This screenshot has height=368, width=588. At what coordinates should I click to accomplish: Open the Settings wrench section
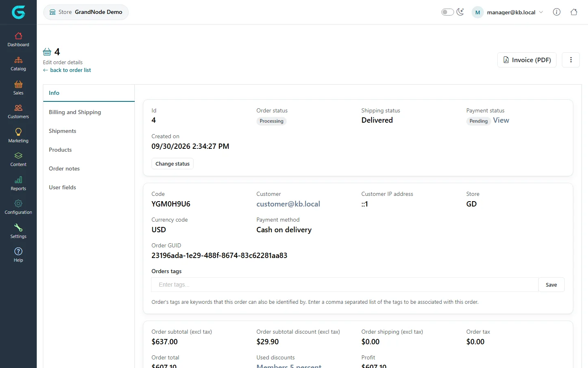point(18,231)
